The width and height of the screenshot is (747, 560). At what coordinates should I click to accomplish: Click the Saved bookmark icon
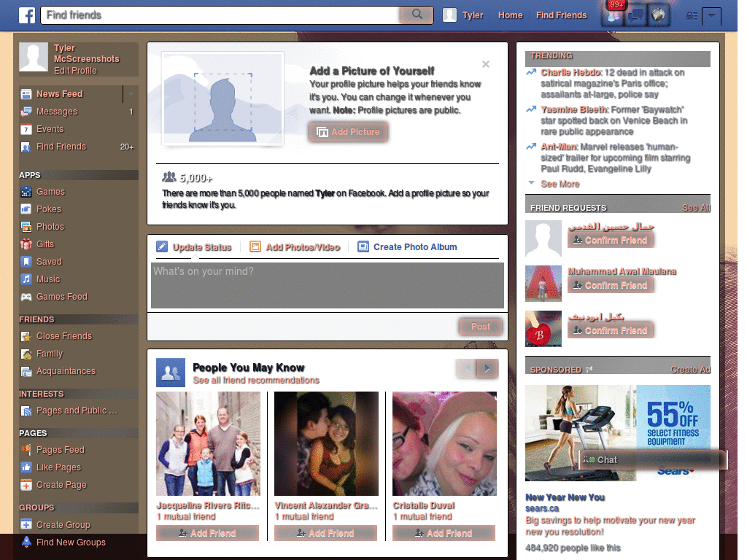click(x=26, y=262)
